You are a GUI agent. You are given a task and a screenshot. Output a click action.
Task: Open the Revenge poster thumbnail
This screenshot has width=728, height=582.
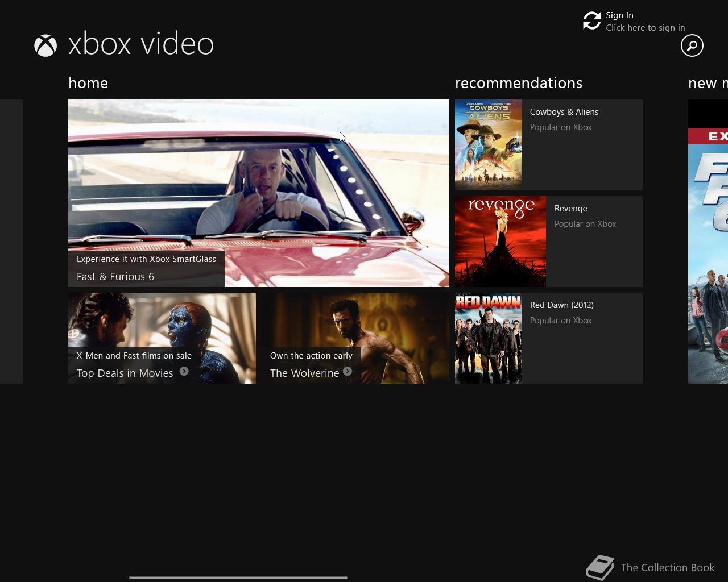pyautogui.click(x=500, y=242)
